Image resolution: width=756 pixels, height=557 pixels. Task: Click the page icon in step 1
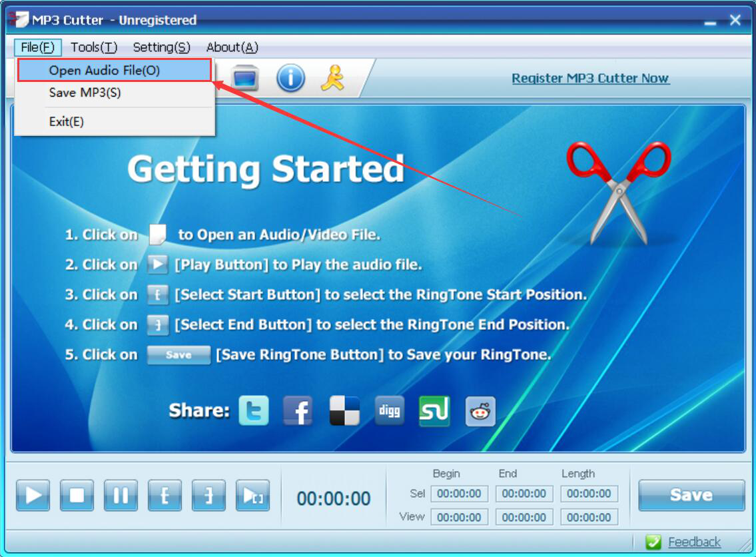(x=158, y=235)
